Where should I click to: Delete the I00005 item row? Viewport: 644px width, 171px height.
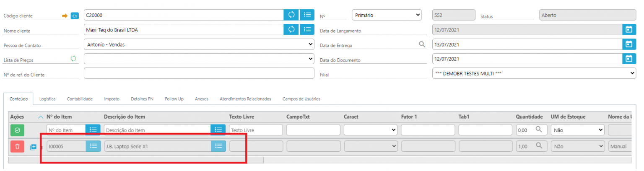coord(17,146)
